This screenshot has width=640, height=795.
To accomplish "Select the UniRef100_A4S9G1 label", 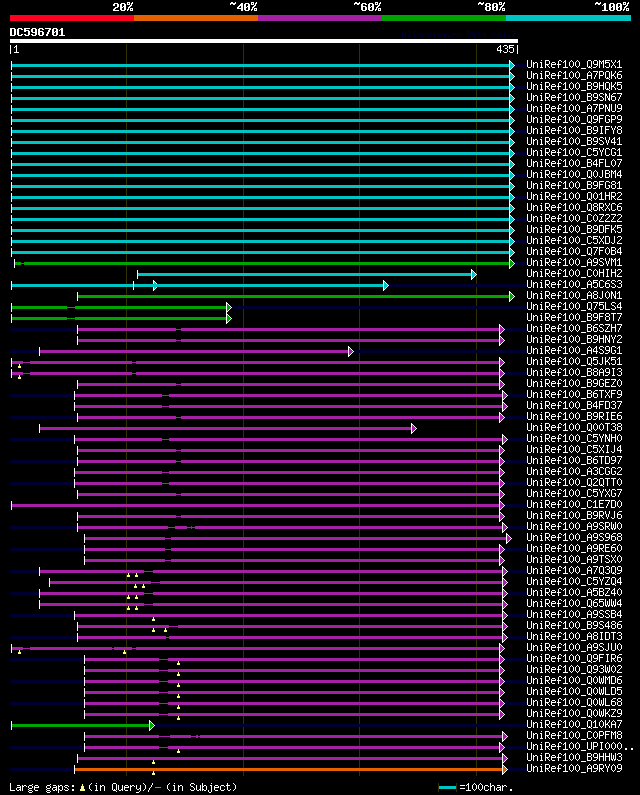I will point(574,350).
